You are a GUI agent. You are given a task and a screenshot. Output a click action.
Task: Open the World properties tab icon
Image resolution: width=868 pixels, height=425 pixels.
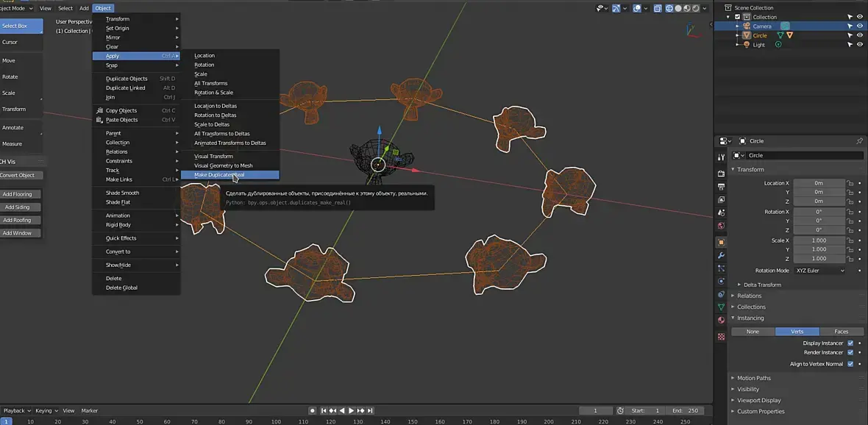point(721,226)
